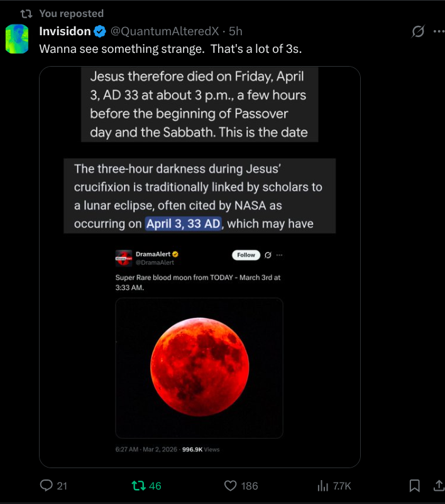Click the reply icon with 21 comments
The width and height of the screenshot is (445, 504).
(x=46, y=486)
